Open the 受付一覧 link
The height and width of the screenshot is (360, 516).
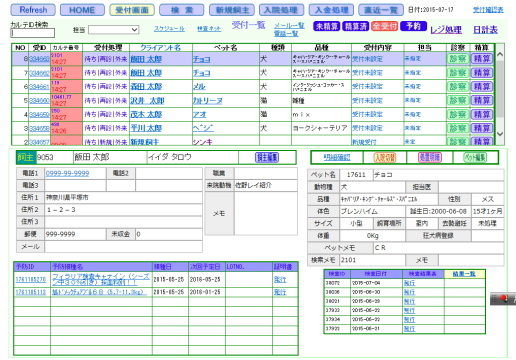[x=248, y=25]
